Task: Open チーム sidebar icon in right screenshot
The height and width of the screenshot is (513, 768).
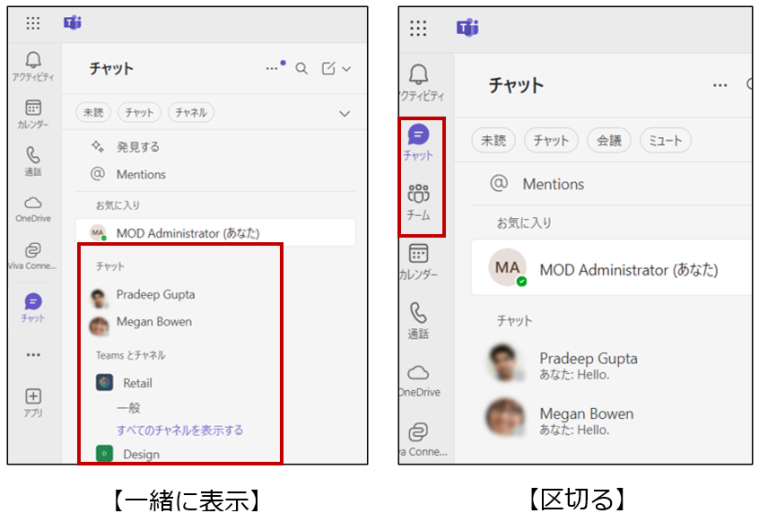Action: point(418,202)
